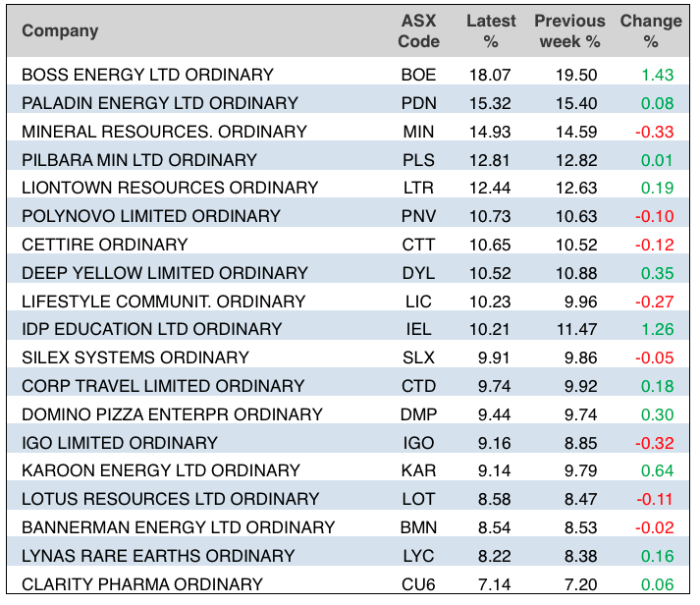Click the Previous week % column header

569,30
